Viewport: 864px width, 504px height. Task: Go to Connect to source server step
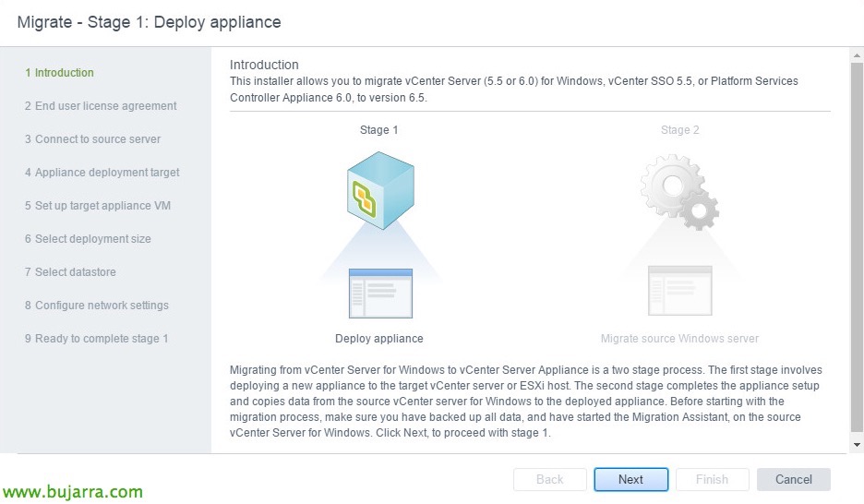coord(92,139)
